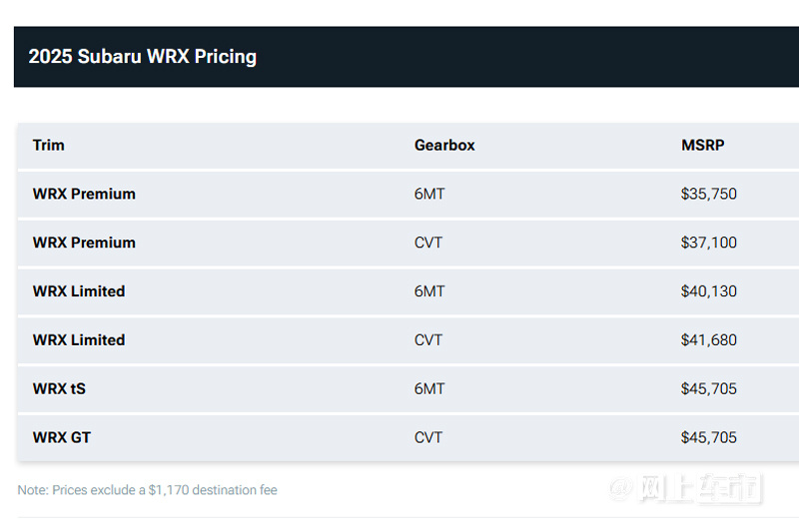The image size is (799, 532).
Task: Click the WRX GT $45,705 price
Action: coord(709,438)
